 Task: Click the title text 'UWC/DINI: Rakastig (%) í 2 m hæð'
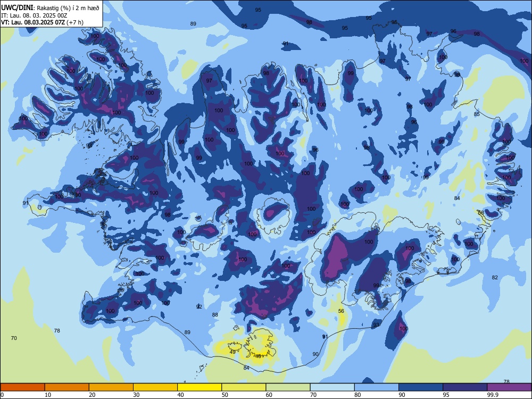coord(50,8)
